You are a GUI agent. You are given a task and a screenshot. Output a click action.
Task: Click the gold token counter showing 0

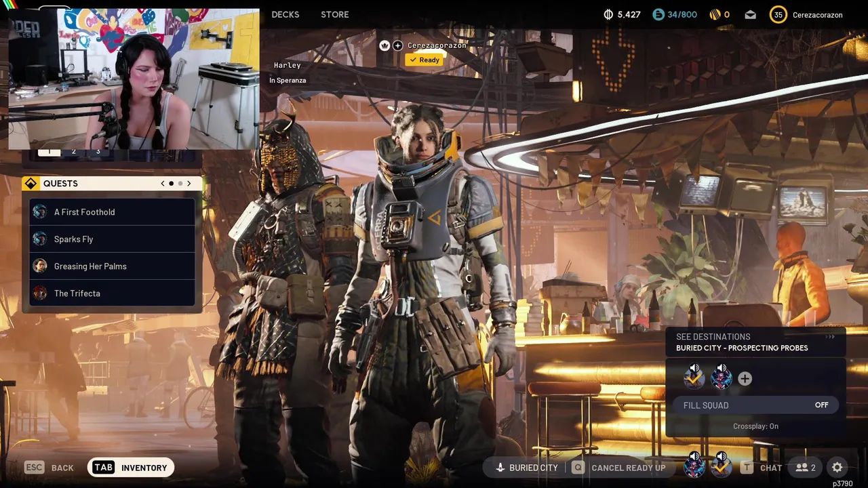pos(719,14)
